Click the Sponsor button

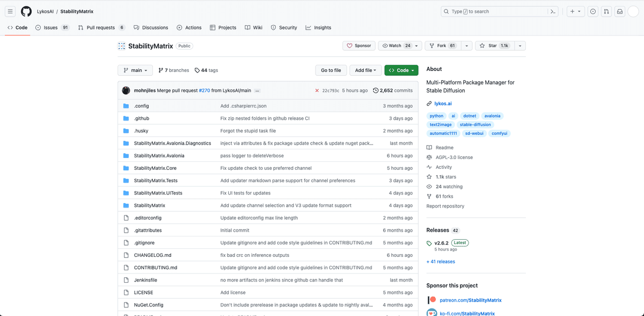tap(359, 46)
